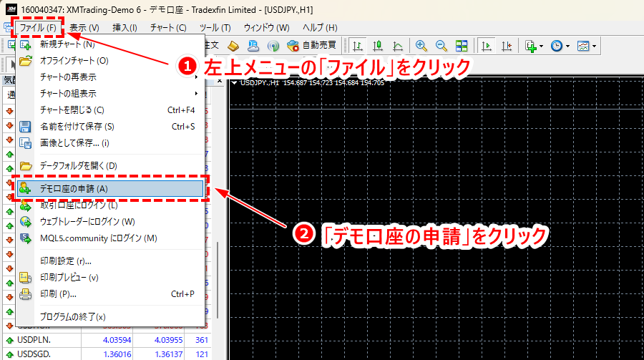
Task: Select 新規チャート (N) menu entry
Action: pos(110,44)
